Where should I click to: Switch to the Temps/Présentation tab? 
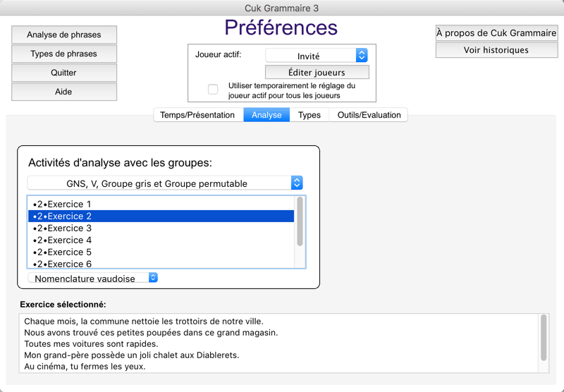[198, 115]
